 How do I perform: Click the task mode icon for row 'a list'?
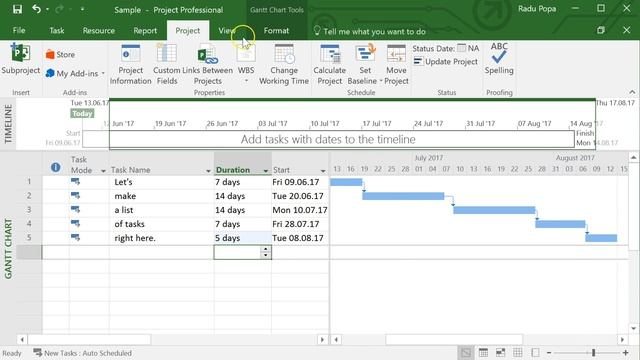tap(75, 210)
